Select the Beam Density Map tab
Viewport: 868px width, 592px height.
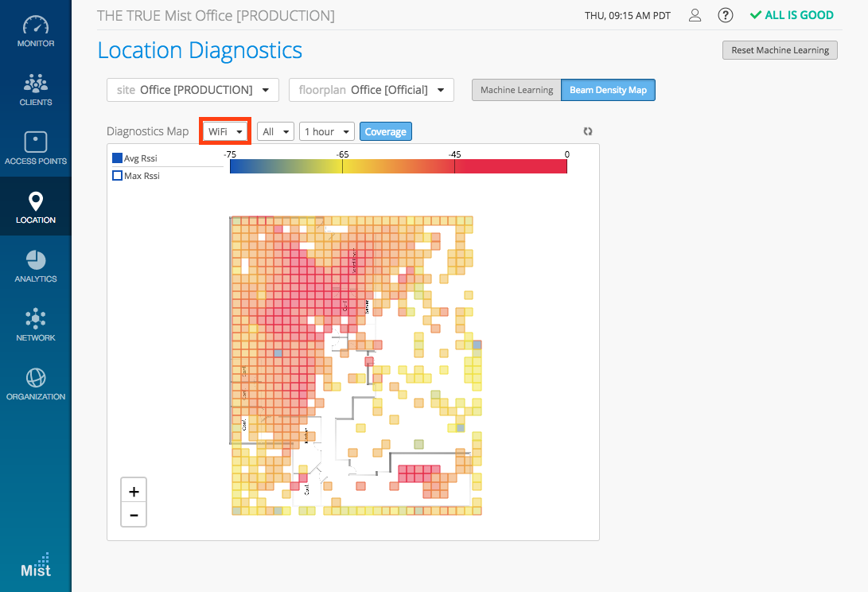pos(608,90)
